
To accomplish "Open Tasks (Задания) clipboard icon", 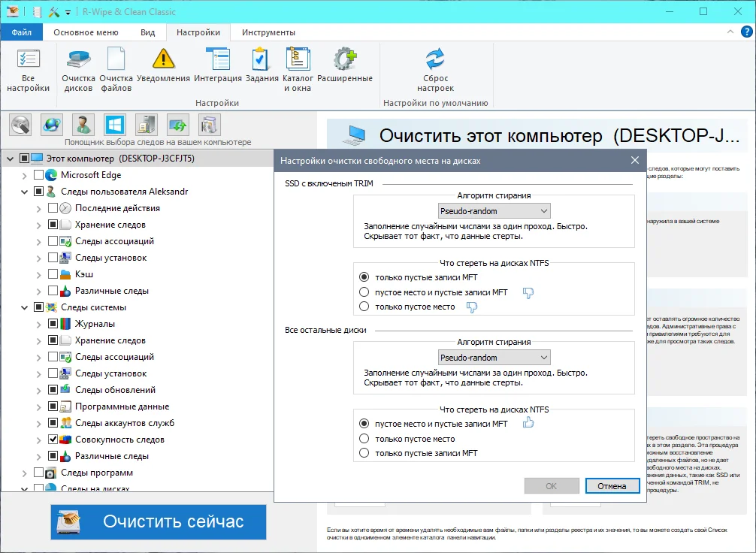I will [260, 59].
